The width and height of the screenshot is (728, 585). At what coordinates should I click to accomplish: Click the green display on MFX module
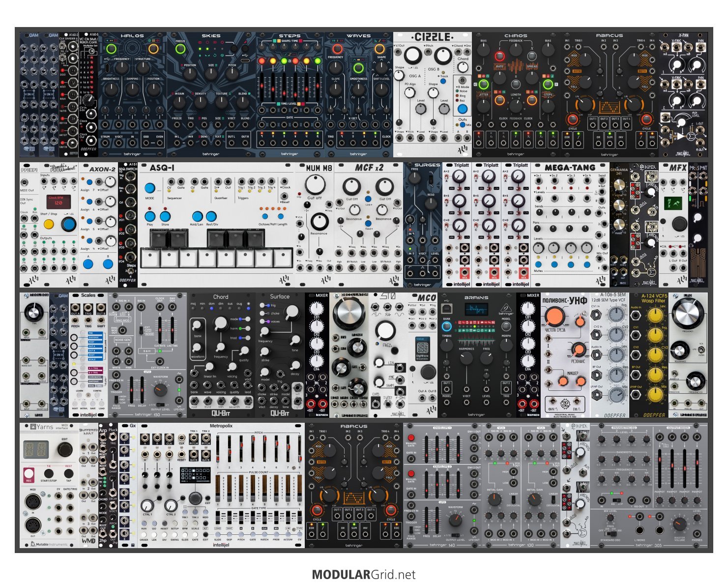point(673,203)
